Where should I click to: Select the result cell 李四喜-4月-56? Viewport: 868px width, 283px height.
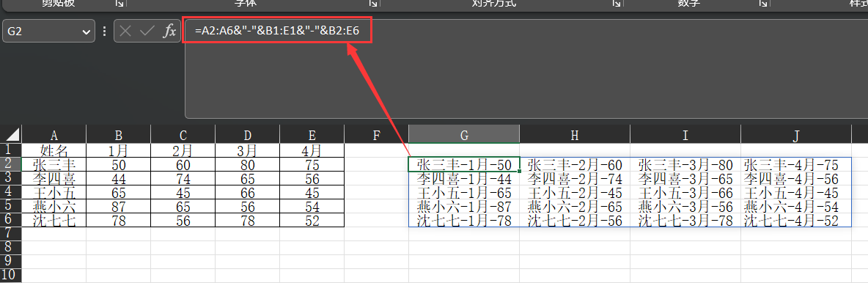pos(796,178)
